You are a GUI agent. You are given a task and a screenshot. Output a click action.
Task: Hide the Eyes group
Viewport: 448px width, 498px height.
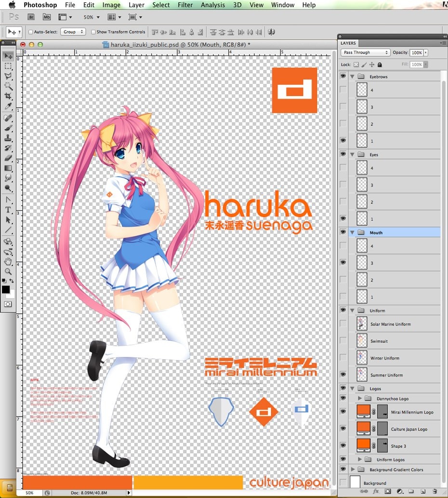tap(343, 154)
